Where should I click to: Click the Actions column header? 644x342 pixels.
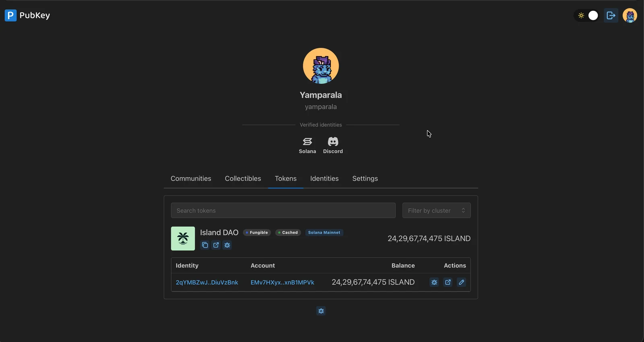tap(455, 265)
